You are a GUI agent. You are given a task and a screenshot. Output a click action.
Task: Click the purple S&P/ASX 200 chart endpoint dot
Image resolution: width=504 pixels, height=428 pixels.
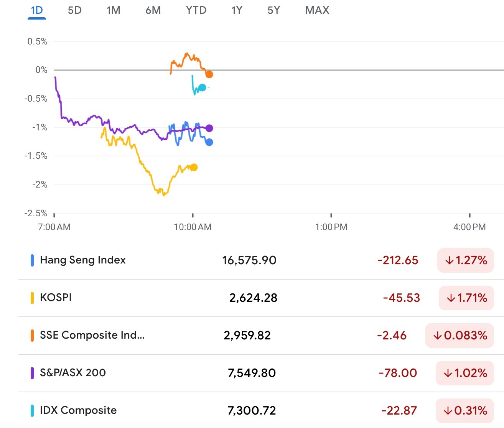coord(209,128)
